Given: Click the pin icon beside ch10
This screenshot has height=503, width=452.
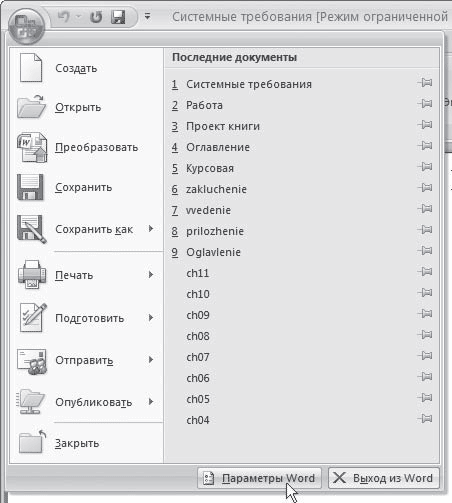Looking at the screenshot, I should [425, 292].
